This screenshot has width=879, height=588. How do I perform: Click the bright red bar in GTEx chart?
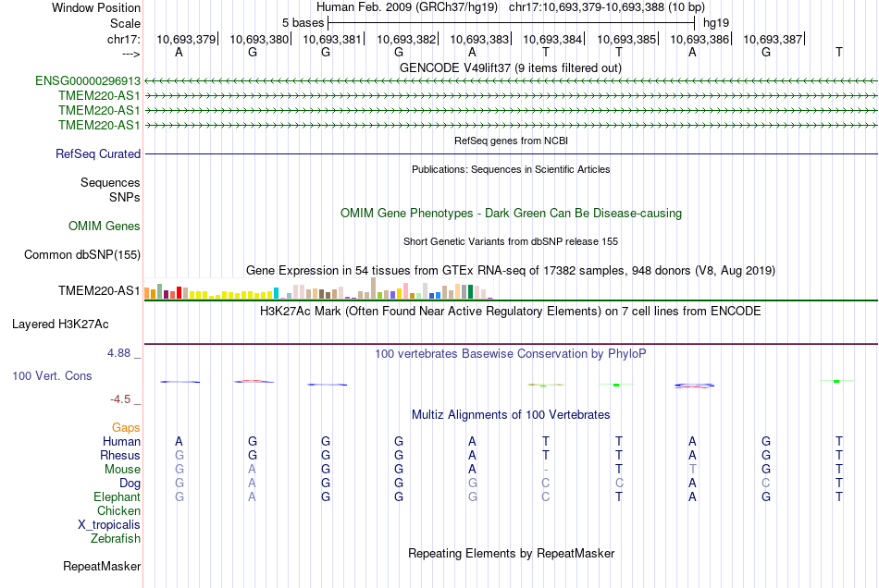pos(179,292)
